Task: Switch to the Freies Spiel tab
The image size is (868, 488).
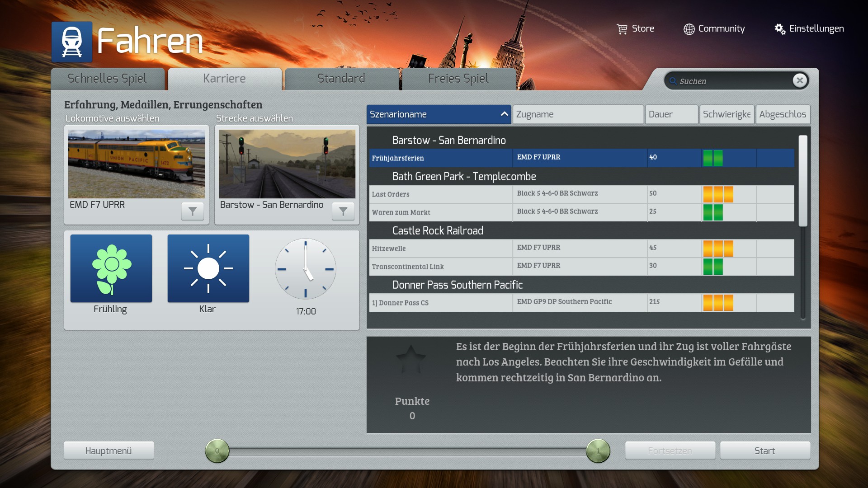Action: click(458, 79)
